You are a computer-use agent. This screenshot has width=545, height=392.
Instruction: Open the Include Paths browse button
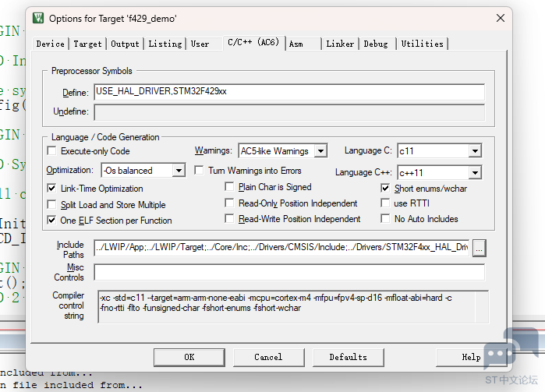pyautogui.click(x=479, y=248)
